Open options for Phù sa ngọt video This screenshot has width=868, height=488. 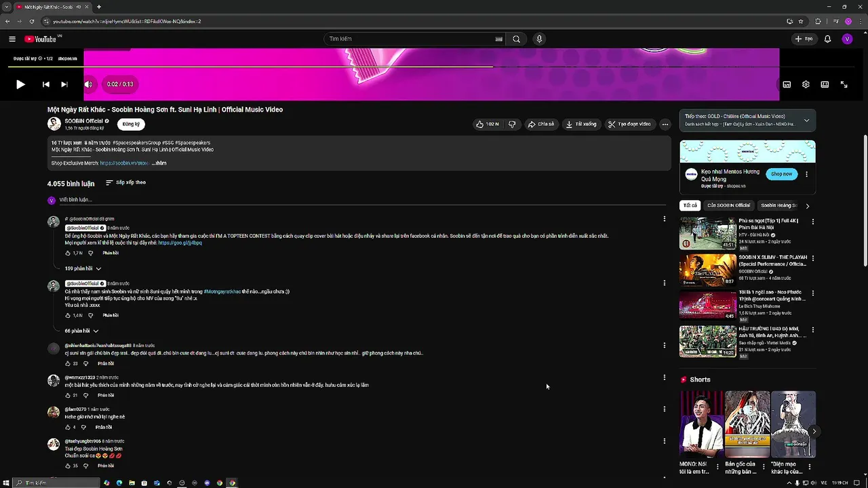coord(813,222)
